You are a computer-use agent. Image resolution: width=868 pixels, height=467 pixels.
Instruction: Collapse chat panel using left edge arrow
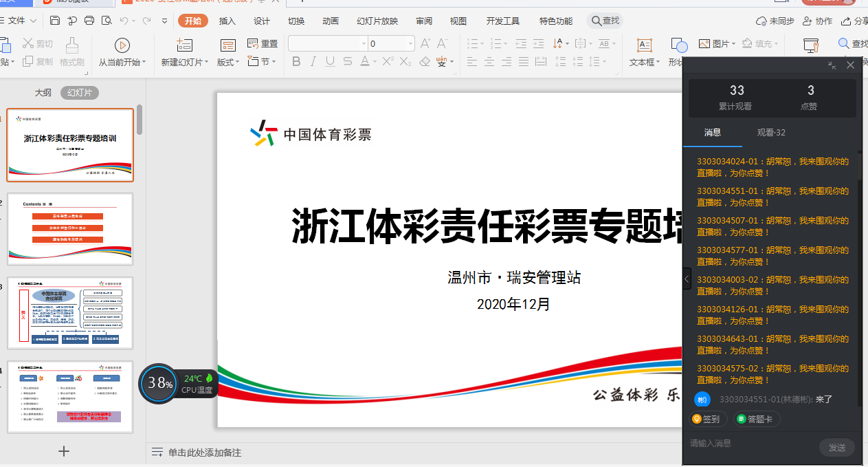pyautogui.click(x=687, y=279)
